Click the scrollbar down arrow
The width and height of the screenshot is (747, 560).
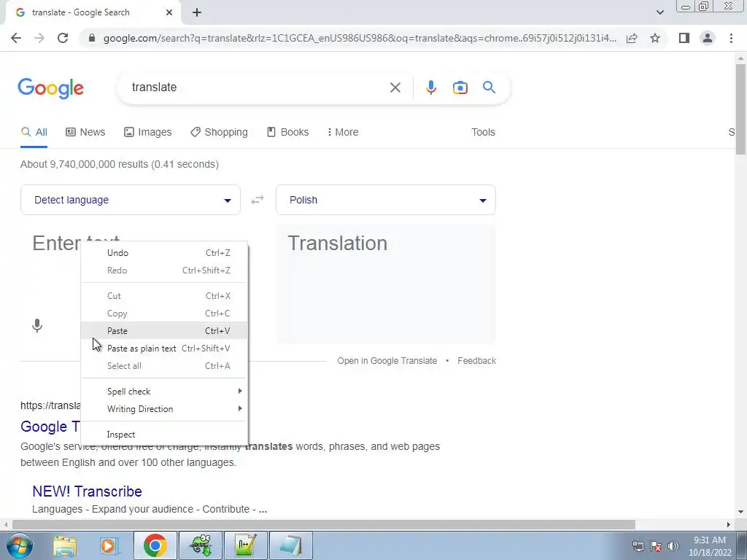pos(740,512)
